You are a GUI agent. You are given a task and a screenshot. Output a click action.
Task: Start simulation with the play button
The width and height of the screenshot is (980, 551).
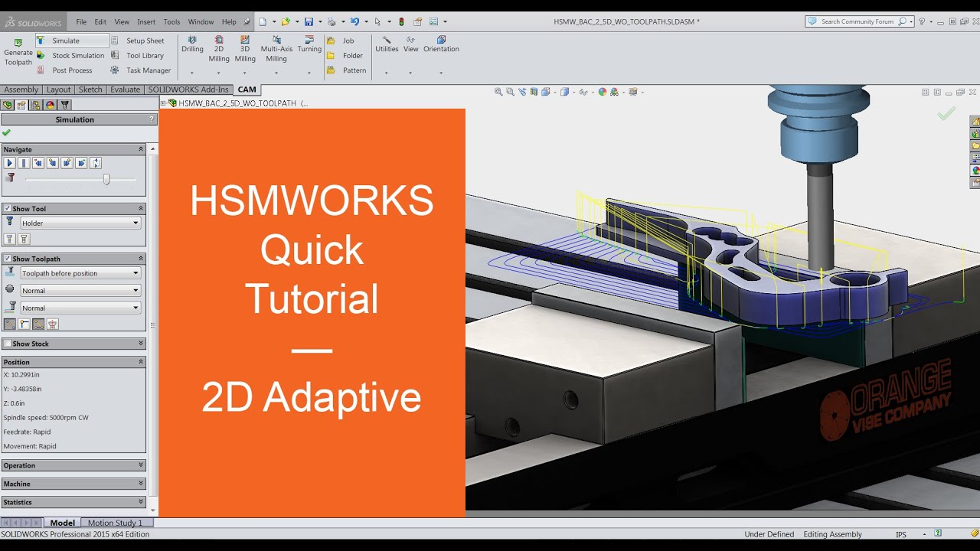click(10, 163)
